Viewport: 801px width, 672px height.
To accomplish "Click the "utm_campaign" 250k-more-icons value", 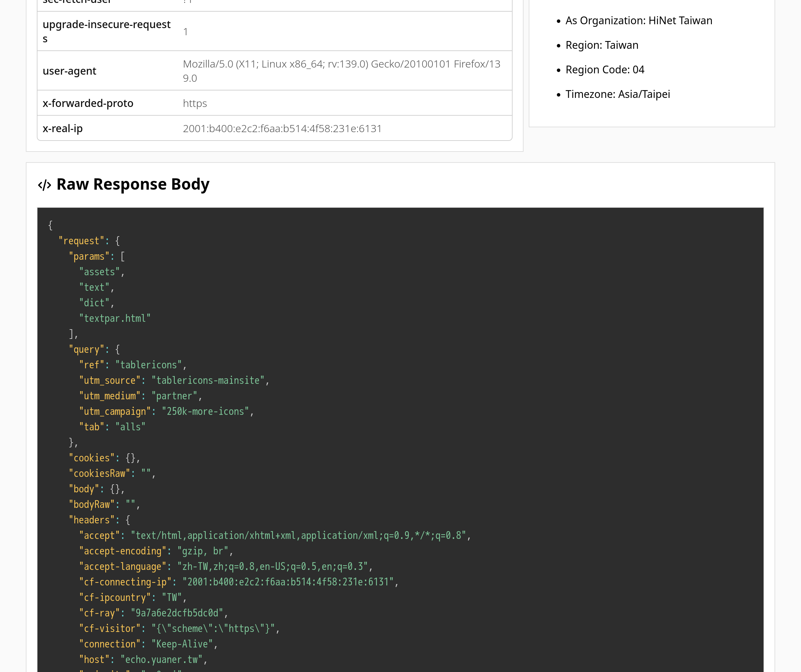I will pos(205,411).
